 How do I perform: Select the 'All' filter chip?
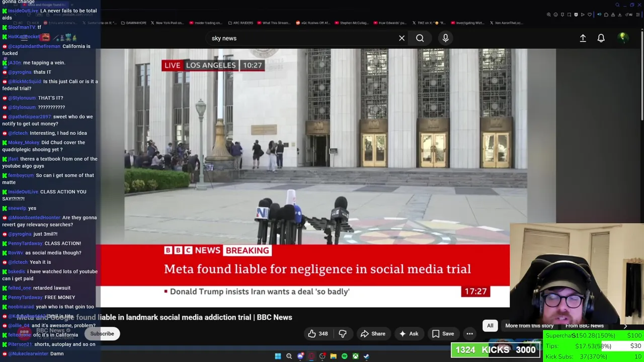[x=490, y=326]
